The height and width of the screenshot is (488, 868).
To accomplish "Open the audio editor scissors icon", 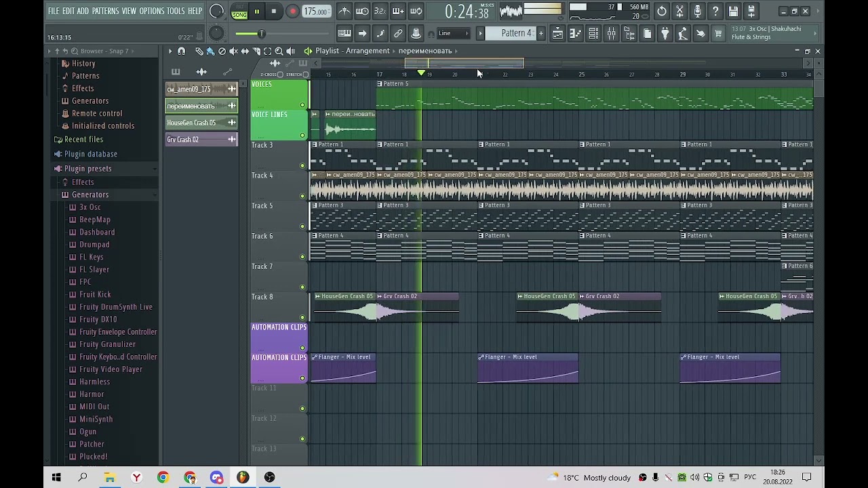I will pos(679,11).
